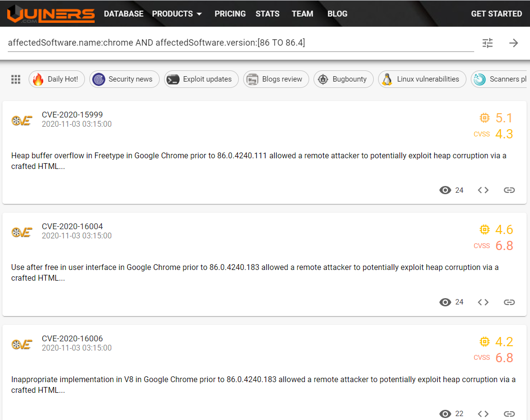Open the apps grid icon
The width and height of the screenshot is (530, 420).
pos(16,79)
